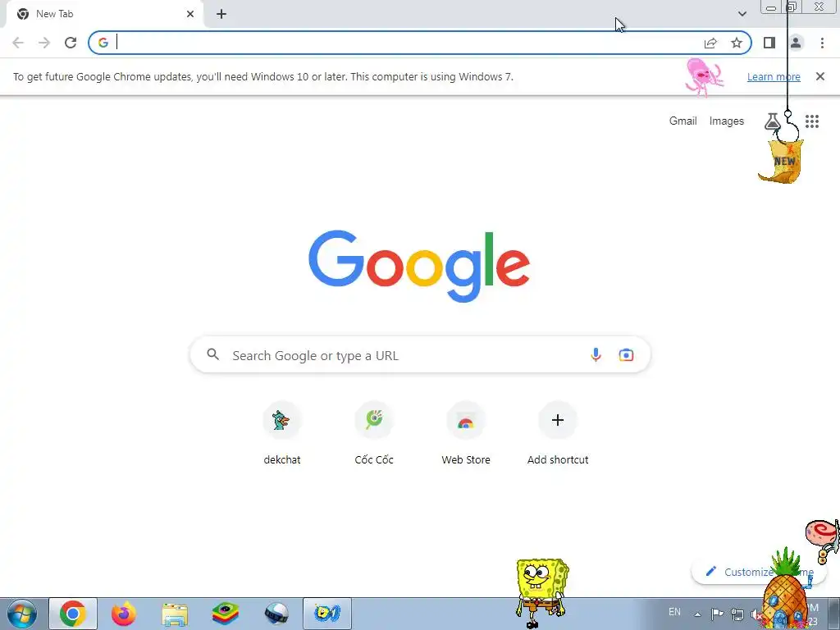Open SpongeBob app in taskbar
This screenshot has height=630, width=840.
(327, 614)
